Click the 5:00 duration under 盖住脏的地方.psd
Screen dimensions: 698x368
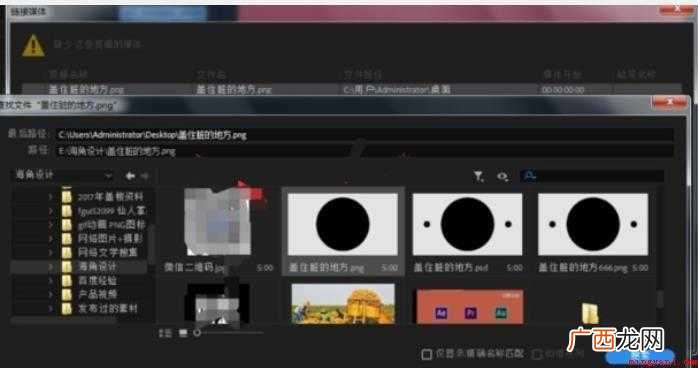[x=515, y=268]
